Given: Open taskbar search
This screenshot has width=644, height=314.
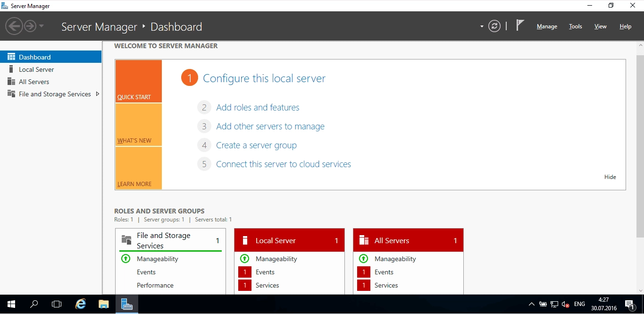Looking at the screenshot, I should 34,304.
